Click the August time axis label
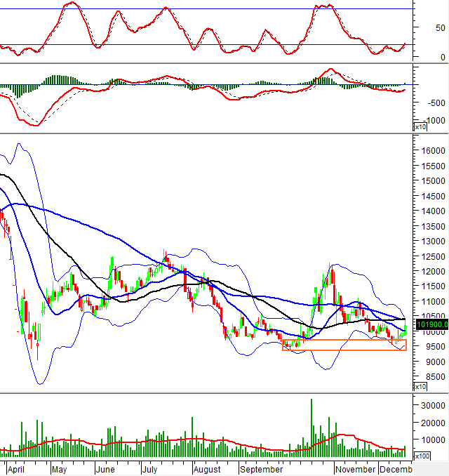This screenshot has width=449, height=476. coord(206,469)
